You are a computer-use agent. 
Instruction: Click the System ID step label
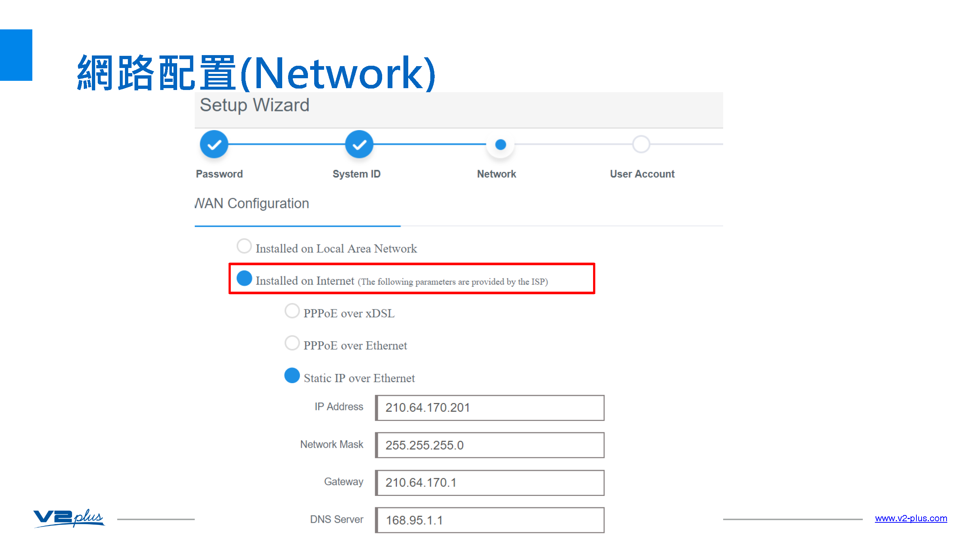[x=356, y=174]
